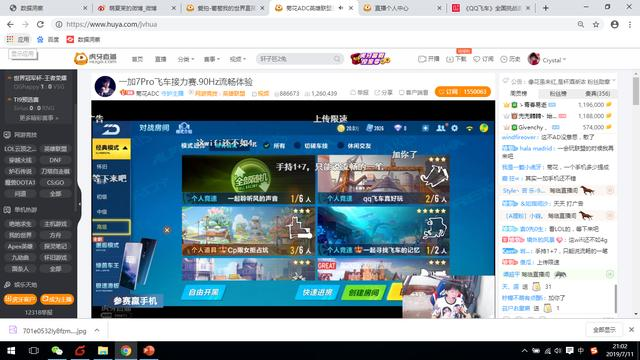Image resolution: width=640 pixels, height=360 pixels.
Task: Go back using browser back arrow
Action: [x=11, y=24]
